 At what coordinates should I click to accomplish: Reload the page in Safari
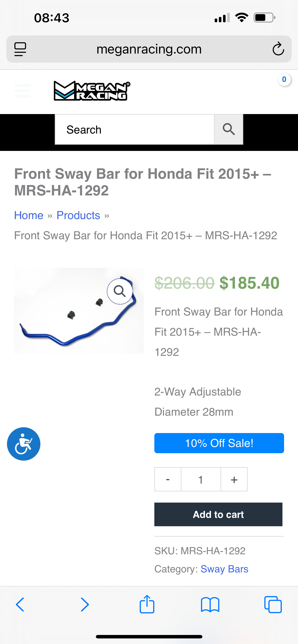pyautogui.click(x=278, y=49)
